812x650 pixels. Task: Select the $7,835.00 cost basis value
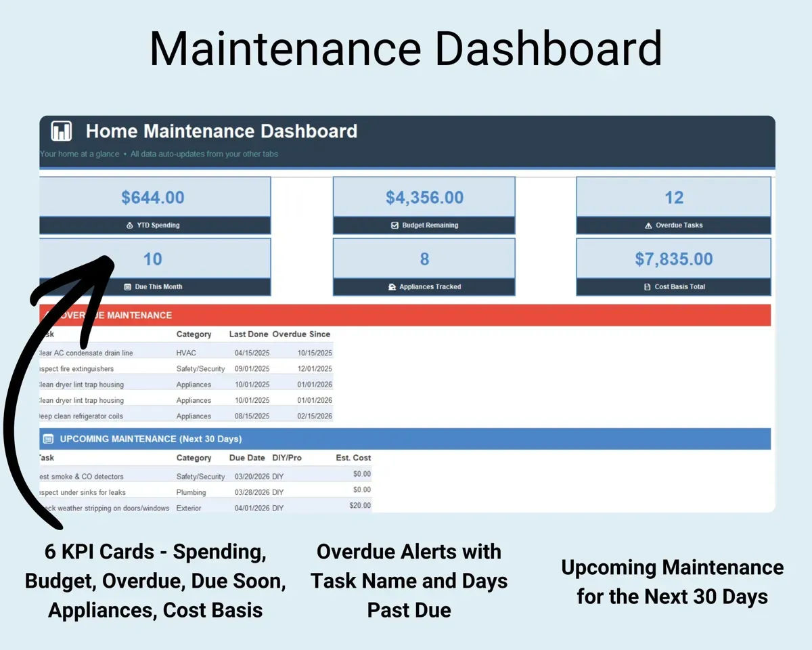tap(674, 259)
